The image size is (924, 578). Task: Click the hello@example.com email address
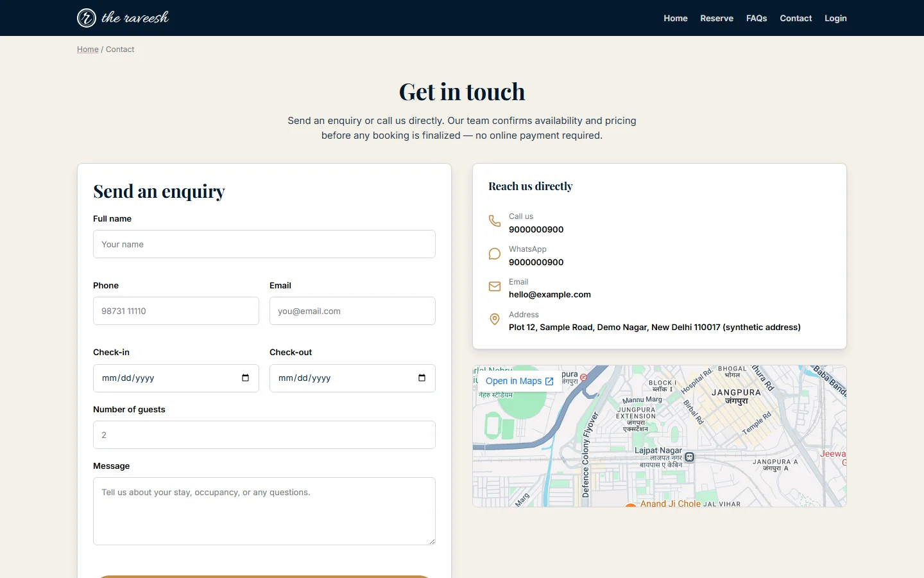pos(550,295)
